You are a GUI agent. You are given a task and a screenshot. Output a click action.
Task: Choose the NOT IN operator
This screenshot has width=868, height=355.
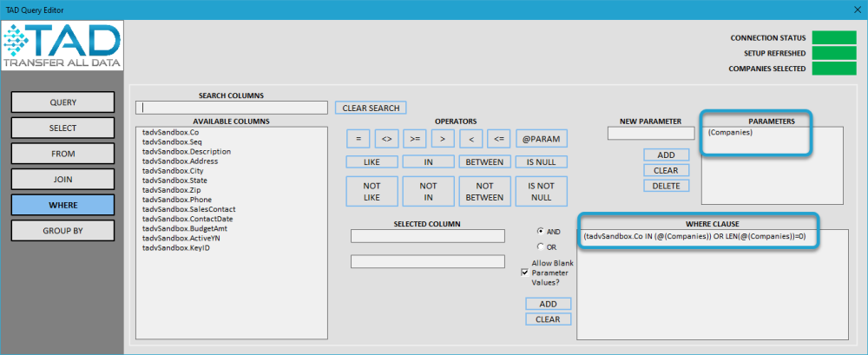pos(429,192)
